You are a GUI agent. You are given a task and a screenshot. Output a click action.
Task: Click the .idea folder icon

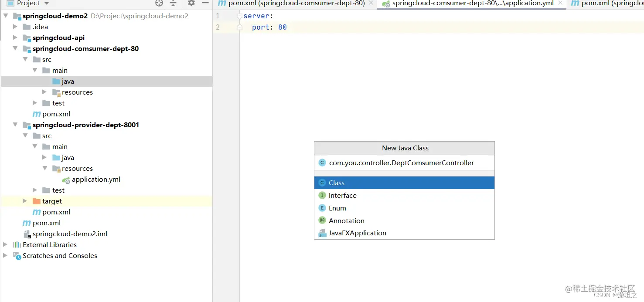pyautogui.click(x=27, y=27)
